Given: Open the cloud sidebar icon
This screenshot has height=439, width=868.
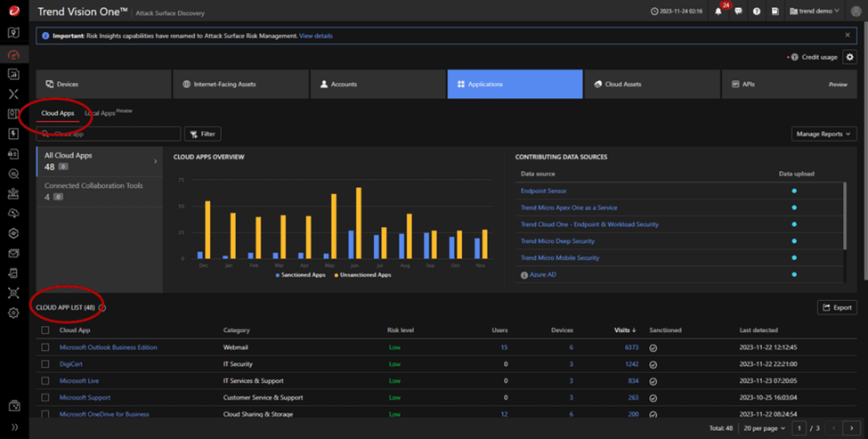Looking at the screenshot, I should pos(14,214).
